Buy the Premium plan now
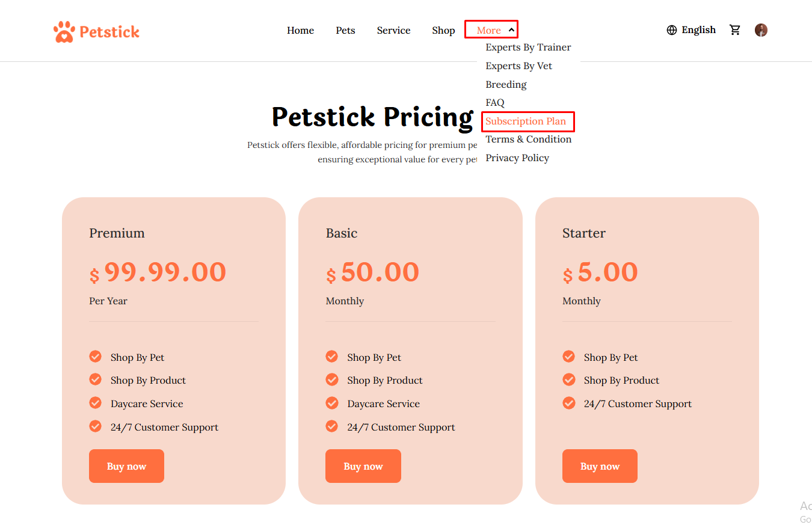This screenshot has height=528, width=812. [x=126, y=466]
